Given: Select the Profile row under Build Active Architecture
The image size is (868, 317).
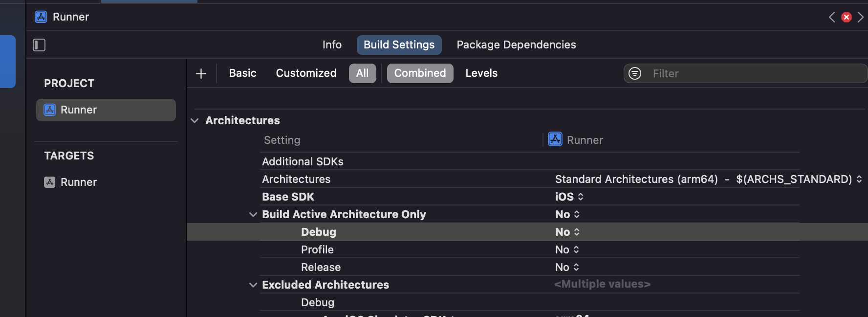Looking at the screenshot, I should click(530, 249).
